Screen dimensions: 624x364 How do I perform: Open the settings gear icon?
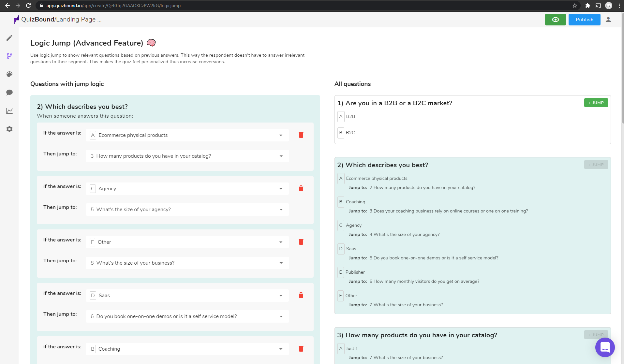tap(9, 129)
